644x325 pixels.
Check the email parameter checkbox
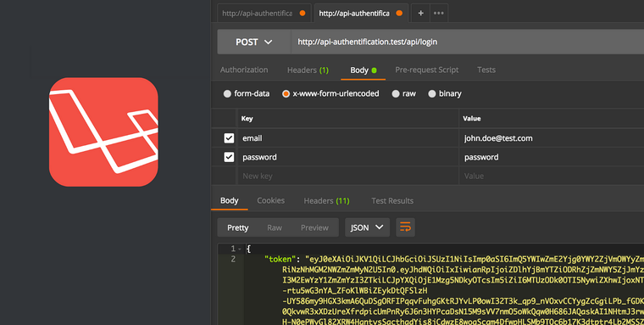229,138
